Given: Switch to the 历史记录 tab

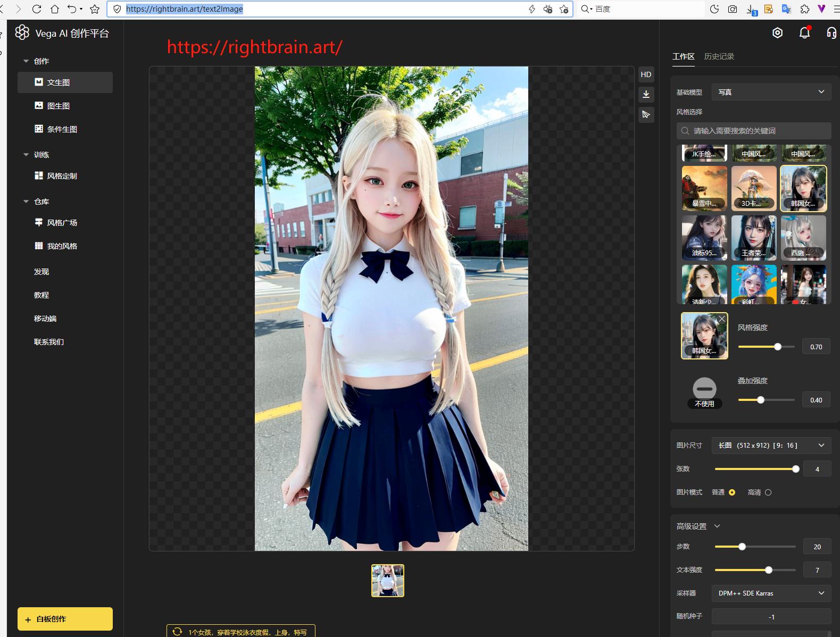Looking at the screenshot, I should [x=719, y=56].
